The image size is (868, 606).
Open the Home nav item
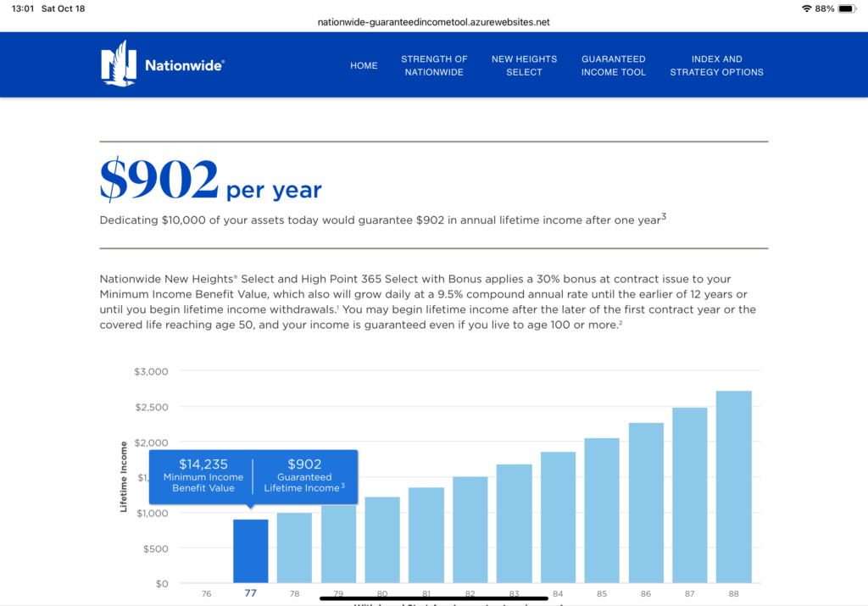364,65
